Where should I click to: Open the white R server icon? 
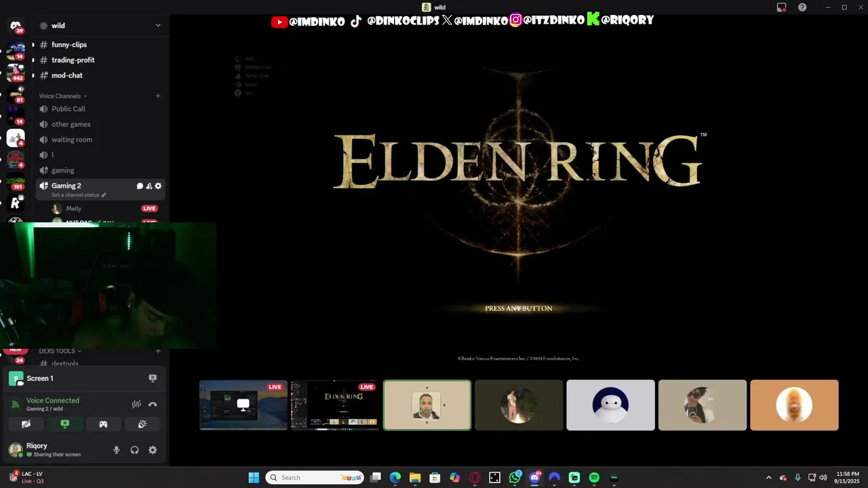pyautogui.click(x=15, y=203)
